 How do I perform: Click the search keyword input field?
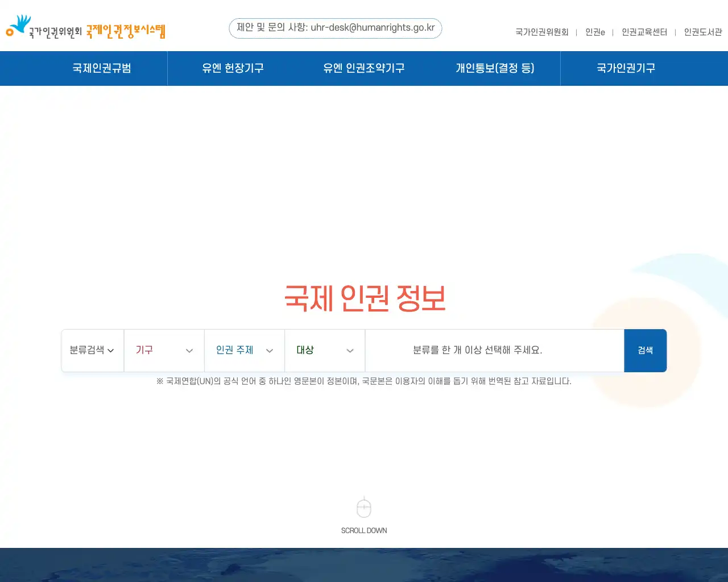(x=494, y=350)
